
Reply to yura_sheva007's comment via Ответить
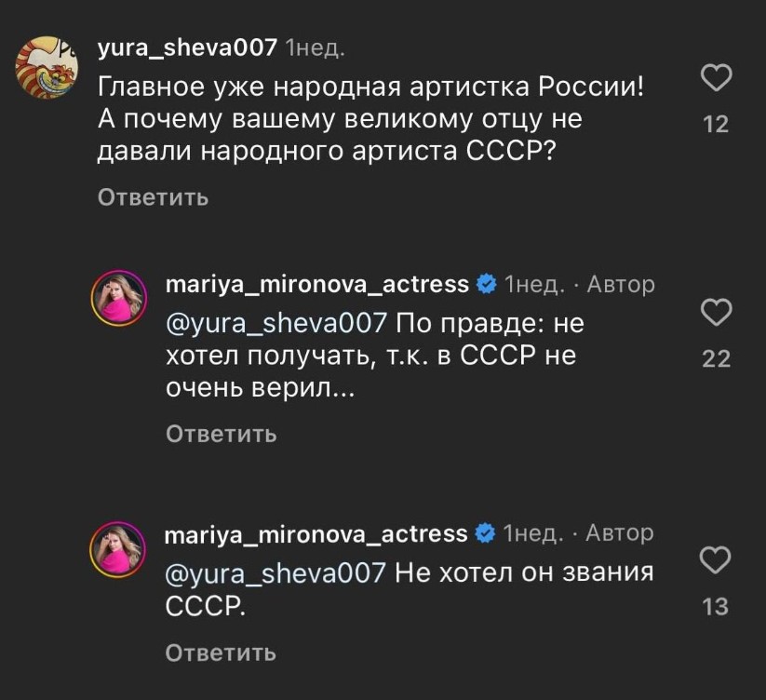(152, 196)
